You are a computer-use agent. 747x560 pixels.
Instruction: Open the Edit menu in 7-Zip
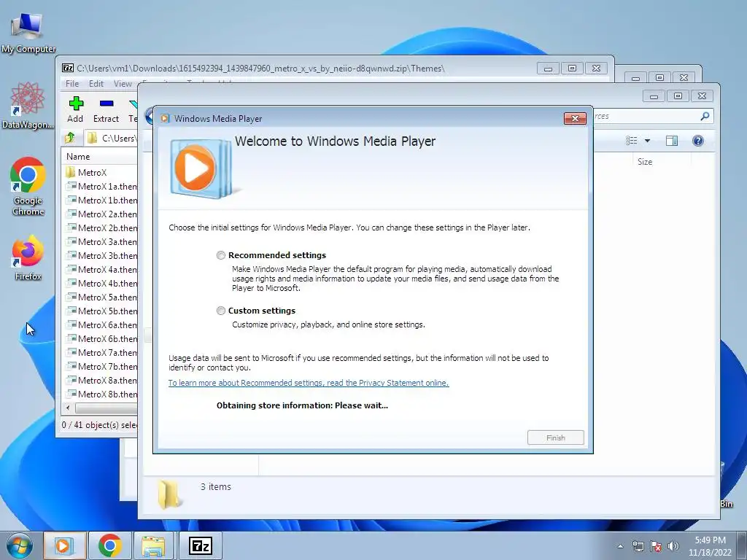(x=96, y=84)
